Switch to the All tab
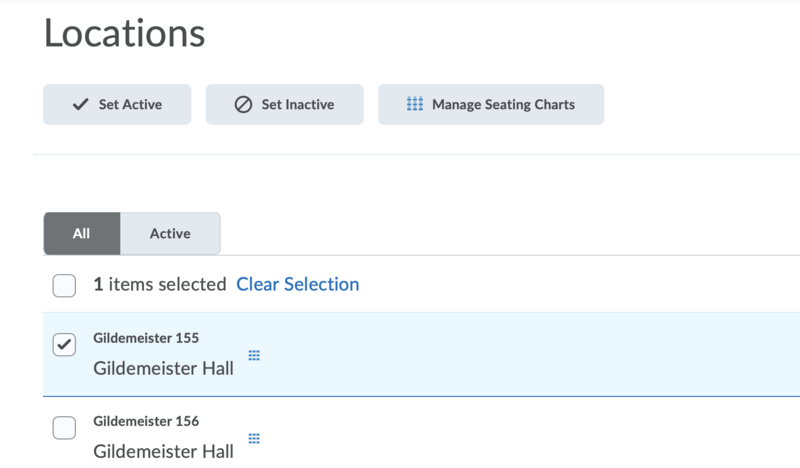800x468 pixels. 82,233
